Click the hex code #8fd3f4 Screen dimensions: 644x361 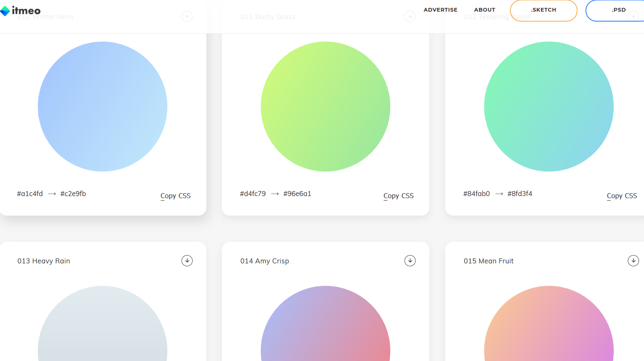point(520,194)
